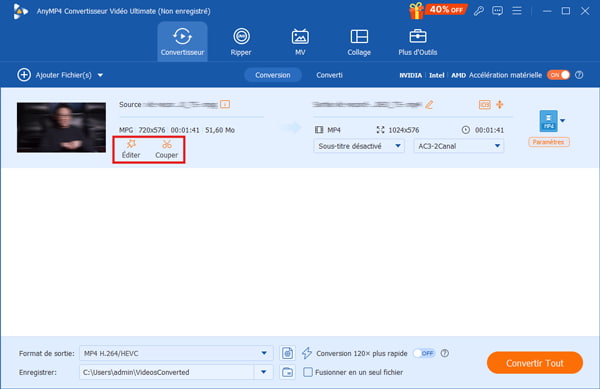The width and height of the screenshot is (600, 389).
Task: Expand the Ajouter Fichier(s) dropdown arrow
Action: click(x=100, y=75)
